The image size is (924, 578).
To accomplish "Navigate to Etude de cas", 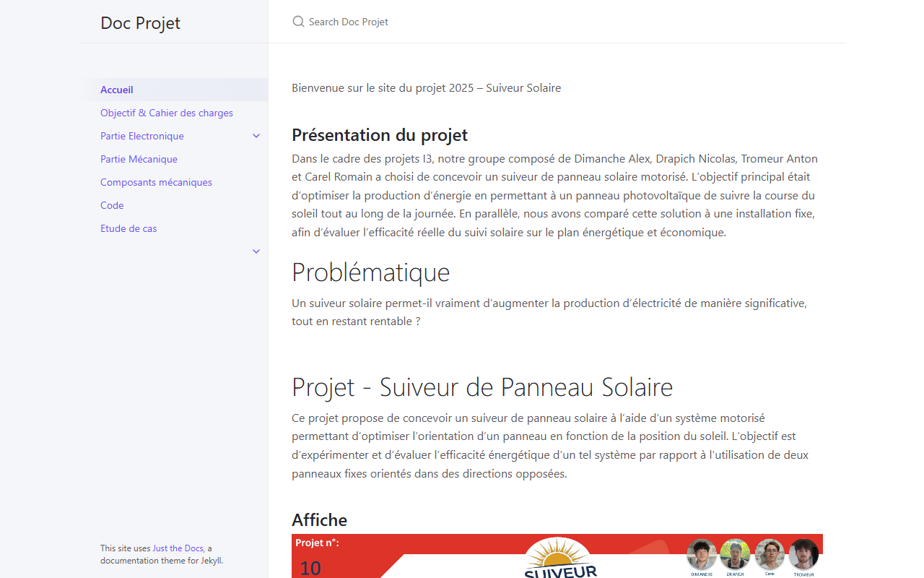I will coord(128,228).
